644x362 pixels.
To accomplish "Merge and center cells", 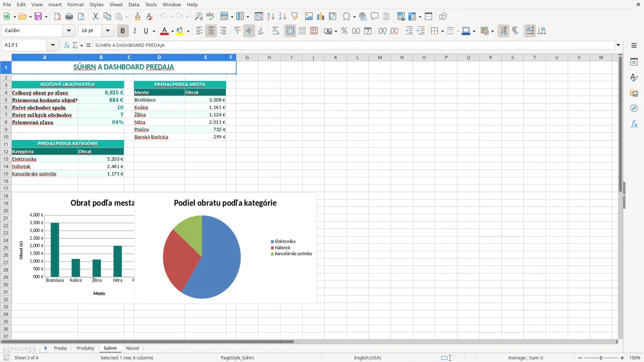I will (290, 31).
